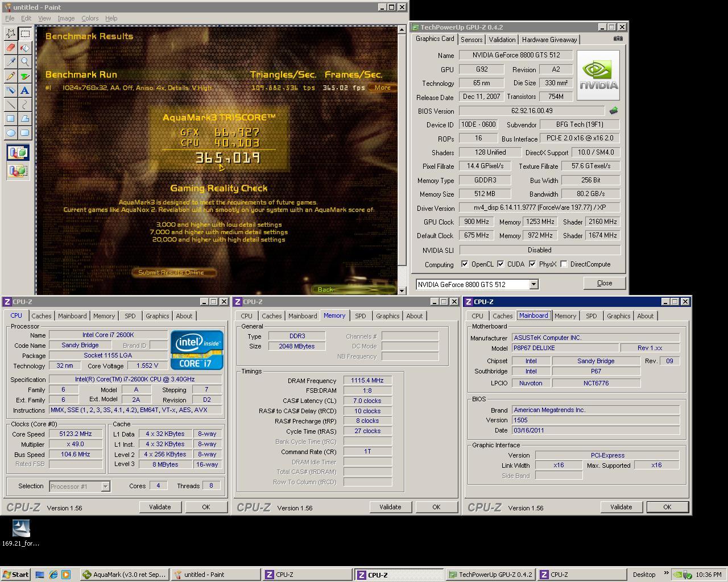Pick the Eraser tool in Paint
This screenshot has height=582, width=728.
pyautogui.click(x=10, y=48)
